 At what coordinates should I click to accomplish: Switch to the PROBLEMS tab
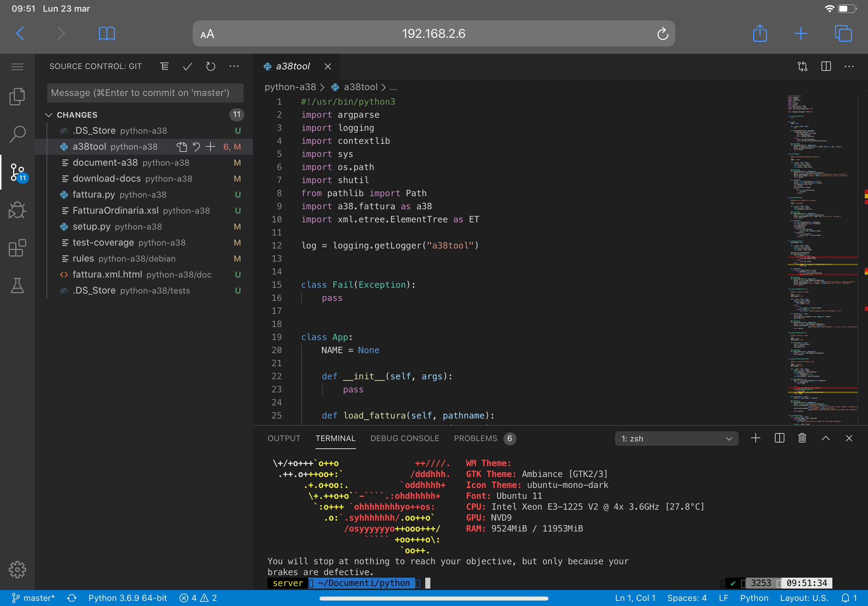[475, 438]
